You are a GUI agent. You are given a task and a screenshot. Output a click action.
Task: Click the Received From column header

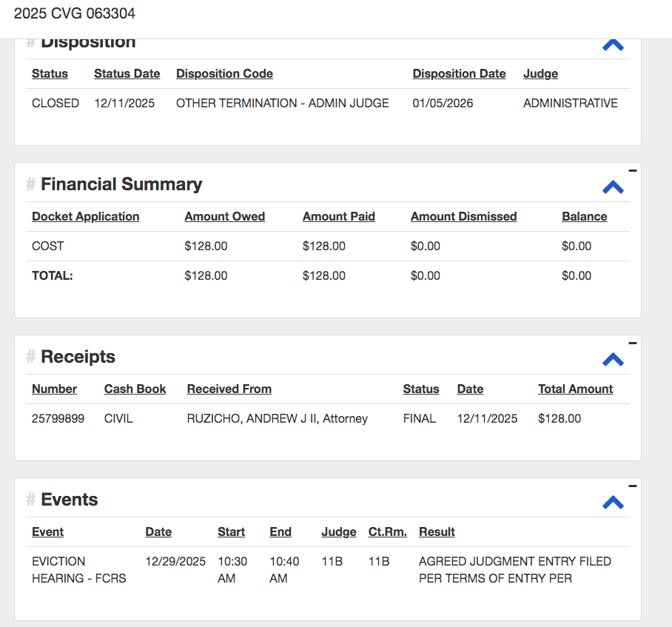coord(229,389)
